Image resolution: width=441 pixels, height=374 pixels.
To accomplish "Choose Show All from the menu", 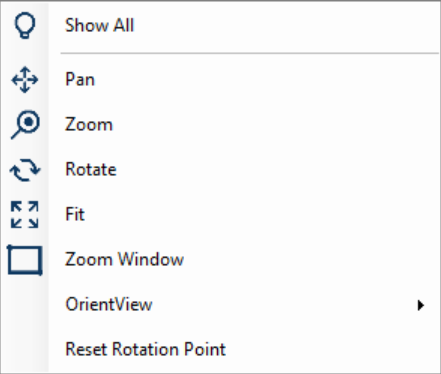I will [x=220, y=25].
